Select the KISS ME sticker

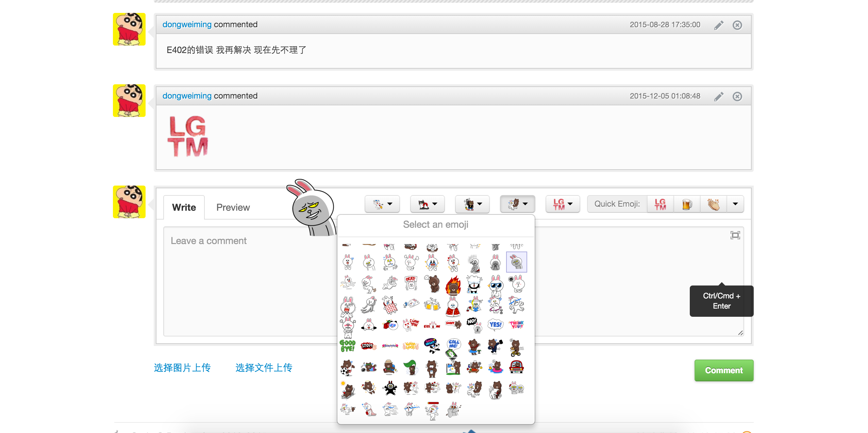(432, 326)
